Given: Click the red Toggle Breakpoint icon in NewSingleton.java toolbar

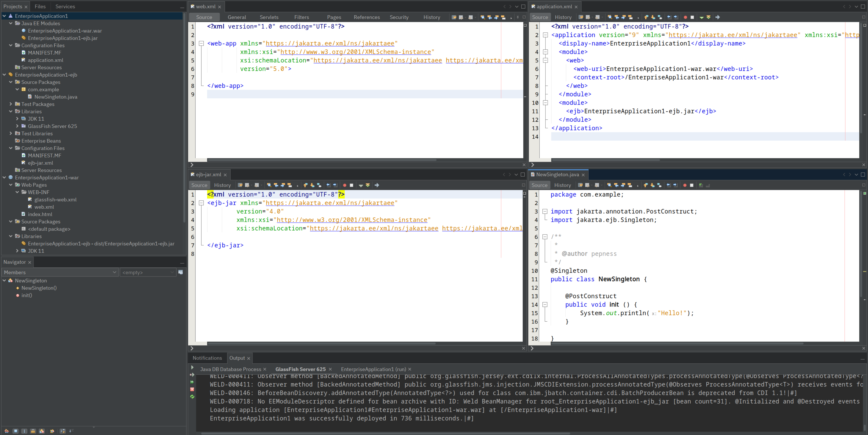Looking at the screenshot, I should click(685, 185).
